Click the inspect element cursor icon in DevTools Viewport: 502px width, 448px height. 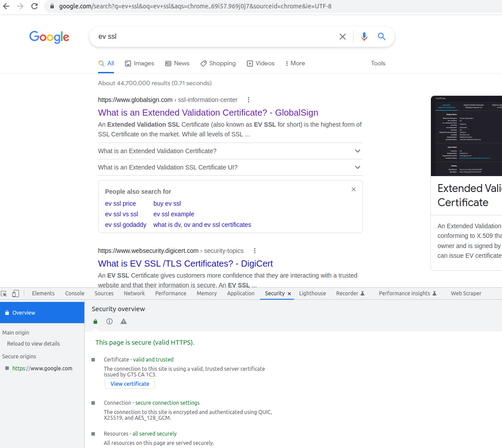[x=4, y=293]
